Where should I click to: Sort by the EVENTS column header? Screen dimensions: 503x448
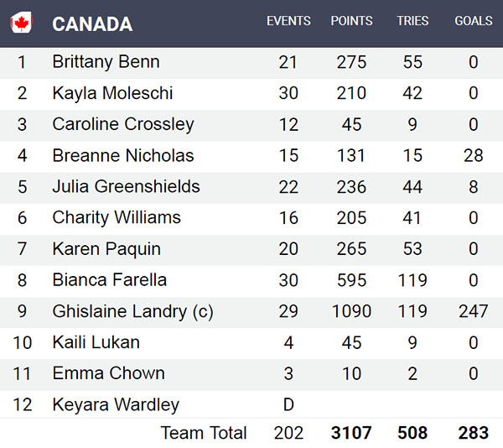tap(288, 21)
